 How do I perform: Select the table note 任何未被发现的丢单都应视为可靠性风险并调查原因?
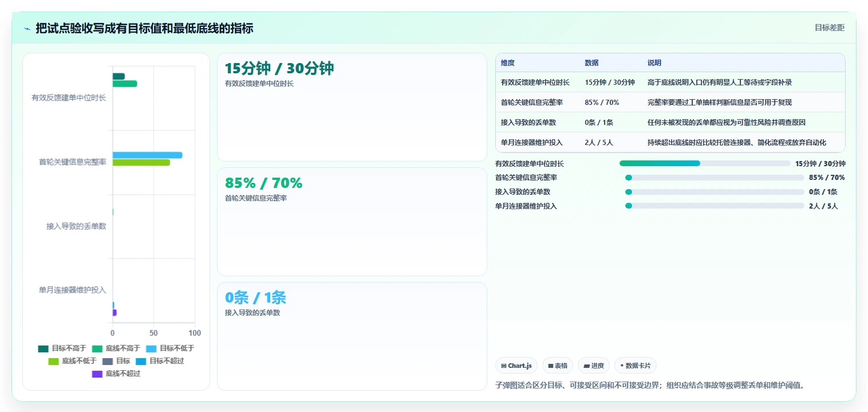click(727, 123)
